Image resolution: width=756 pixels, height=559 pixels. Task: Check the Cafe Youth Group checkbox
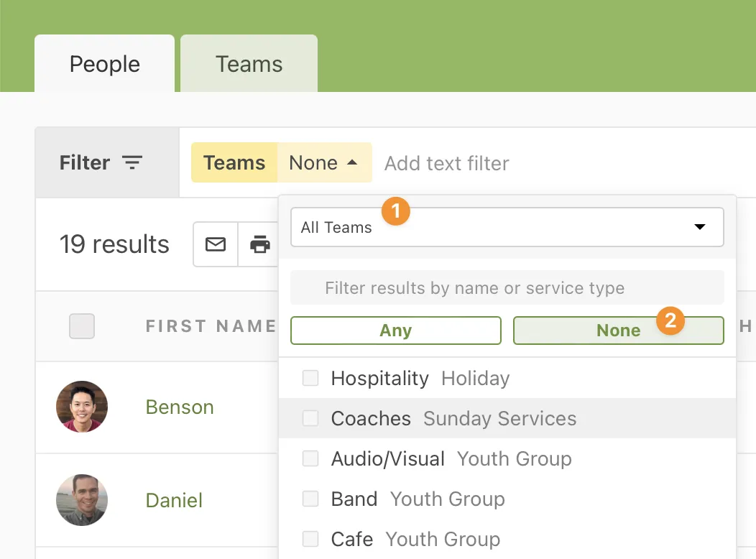pos(310,539)
